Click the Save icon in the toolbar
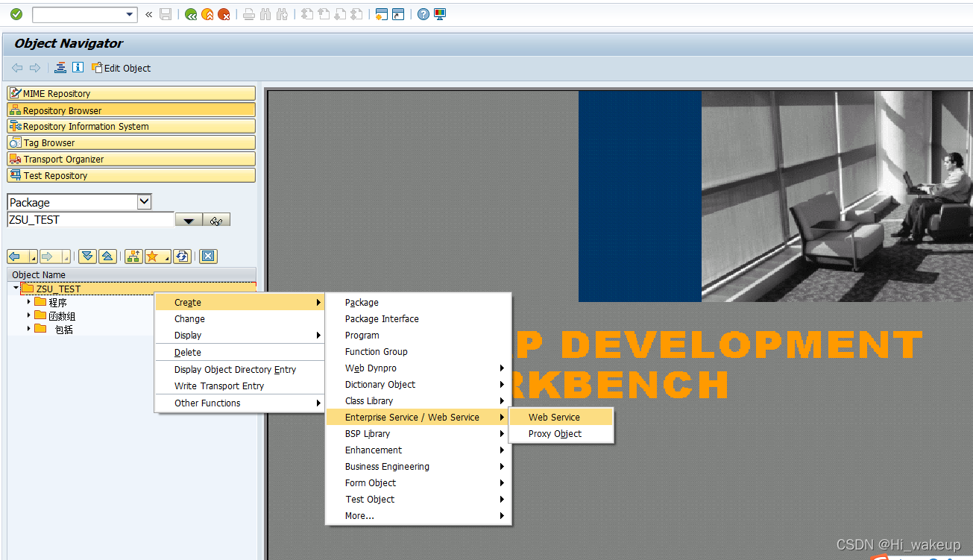The image size is (973, 560). [x=166, y=14]
